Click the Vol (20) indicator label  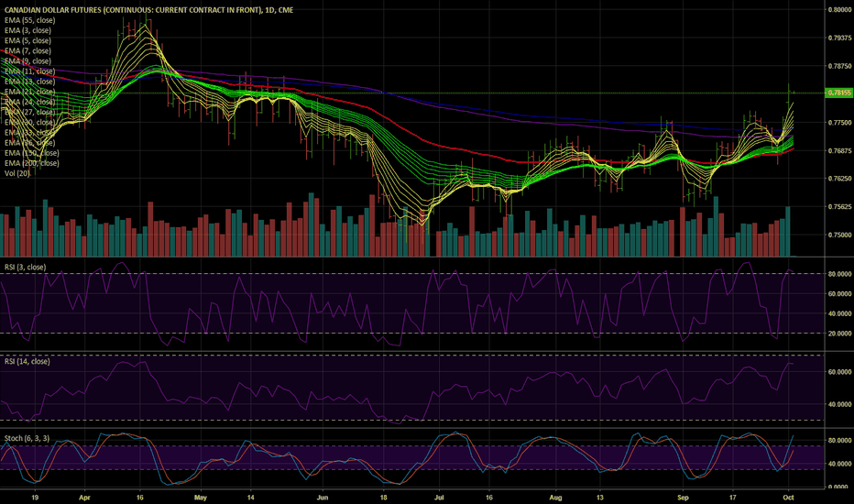(17, 173)
